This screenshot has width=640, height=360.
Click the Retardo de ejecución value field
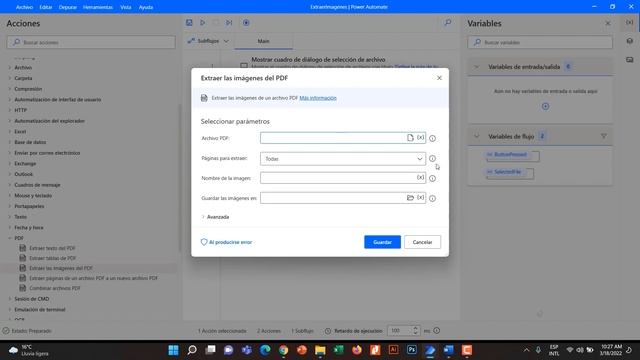pyautogui.click(x=400, y=331)
